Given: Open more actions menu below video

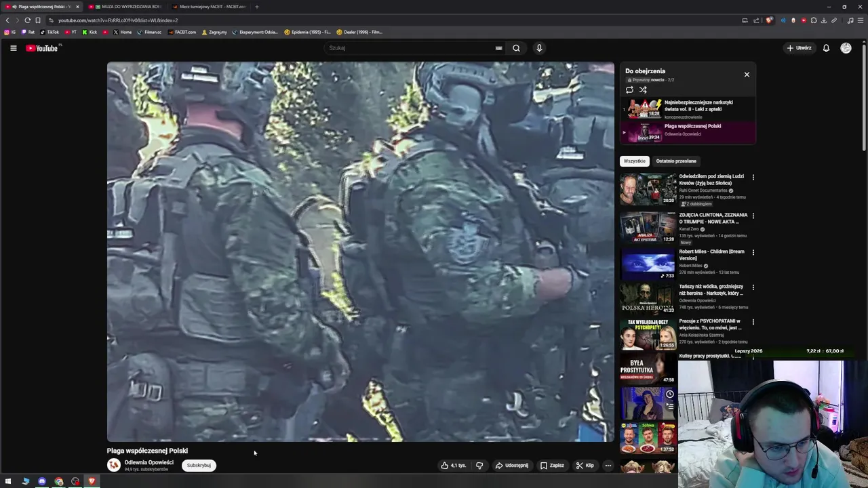Looking at the screenshot, I should click(608, 466).
